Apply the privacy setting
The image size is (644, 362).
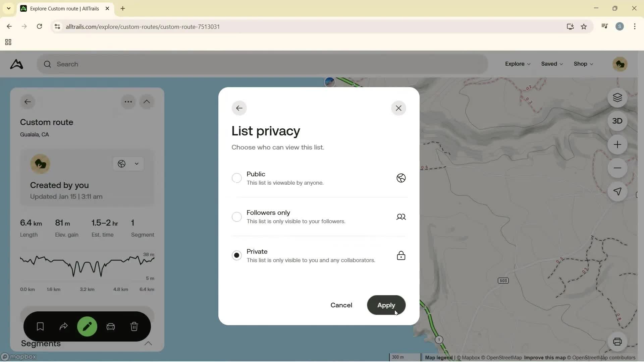(x=386, y=305)
